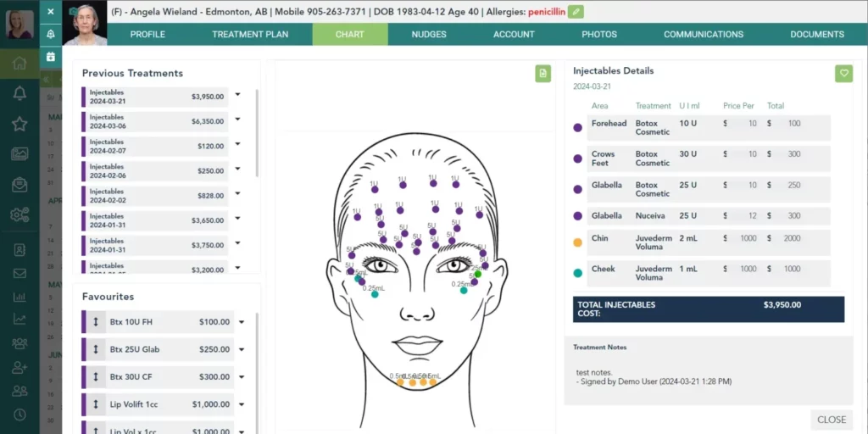Open the Photos tab

[x=599, y=35]
